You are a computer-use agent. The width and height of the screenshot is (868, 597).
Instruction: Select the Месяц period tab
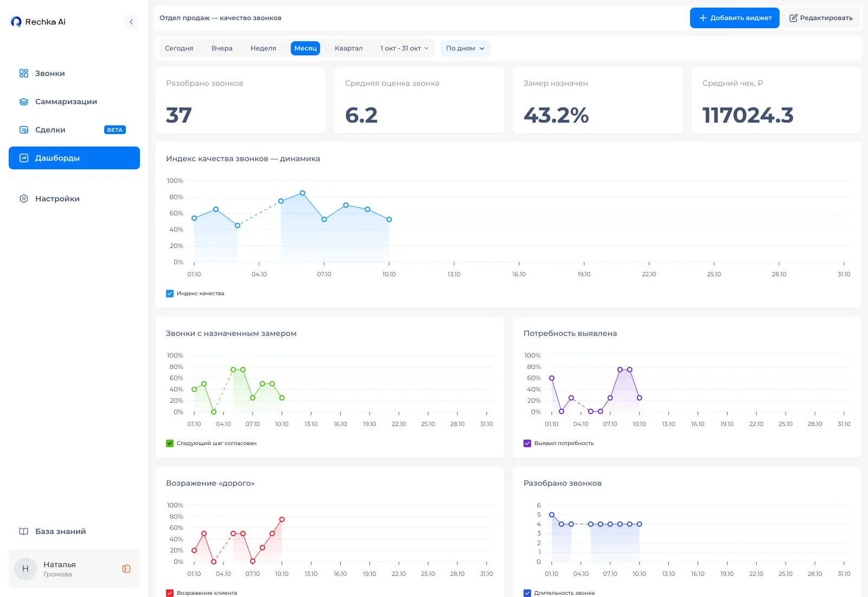click(305, 48)
